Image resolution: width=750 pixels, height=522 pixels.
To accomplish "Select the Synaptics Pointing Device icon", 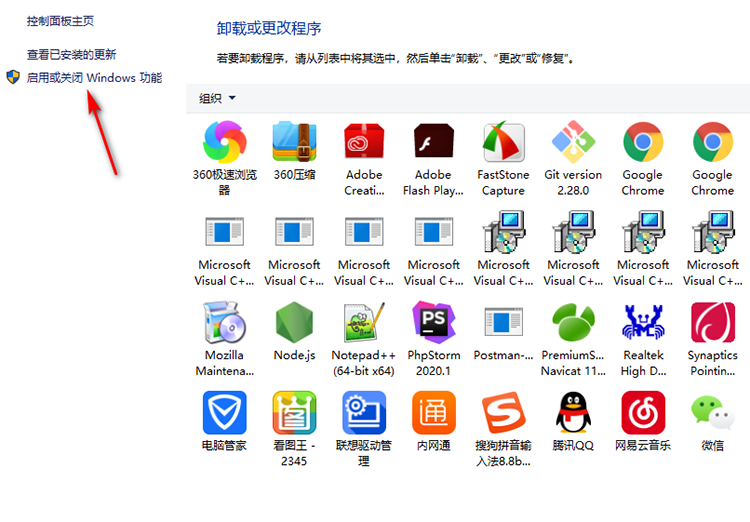I will (713, 322).
